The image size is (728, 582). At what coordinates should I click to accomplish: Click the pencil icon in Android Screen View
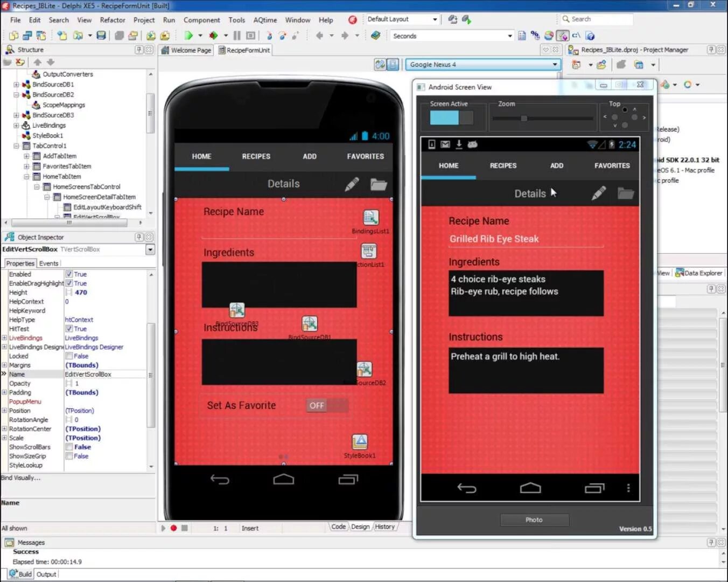[x=598, y=193]
